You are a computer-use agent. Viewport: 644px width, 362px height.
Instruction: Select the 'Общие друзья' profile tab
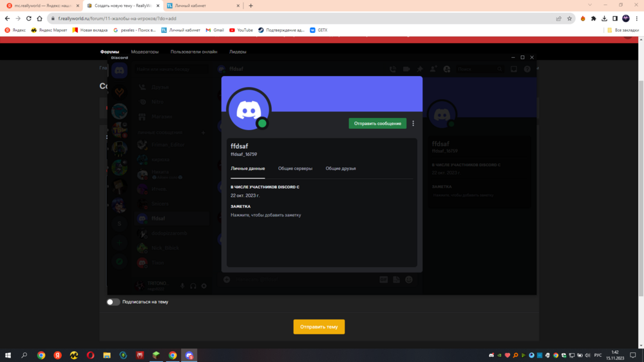(x=341, y=169)
